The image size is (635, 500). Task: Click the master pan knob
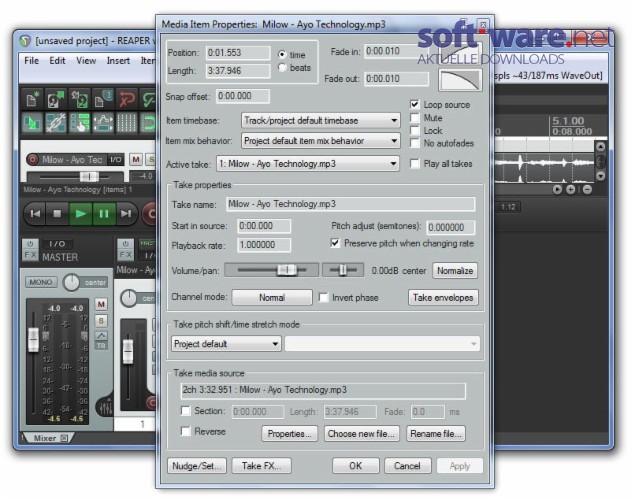pyautogui.click(x=72, y=283)
